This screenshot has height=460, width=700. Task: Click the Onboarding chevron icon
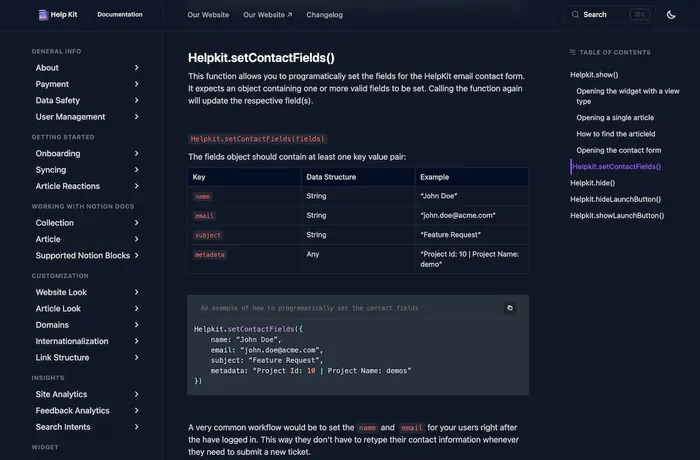pos(137,154)
